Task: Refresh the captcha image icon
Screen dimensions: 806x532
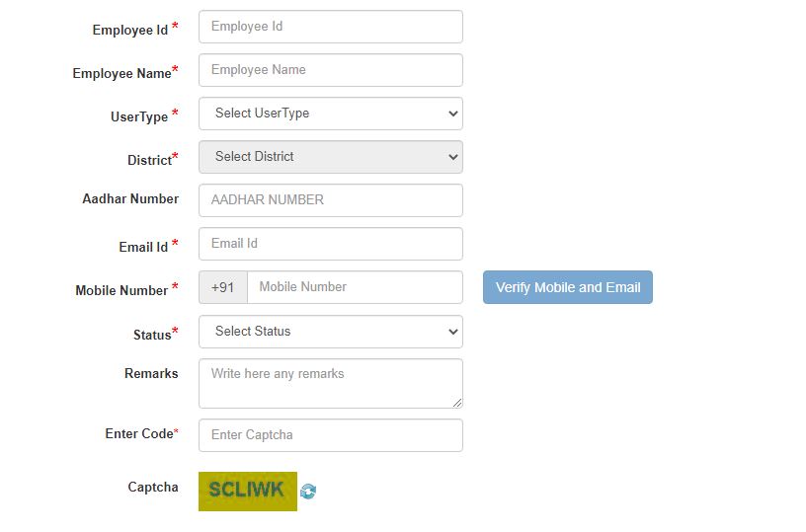Action: point(308,492)
